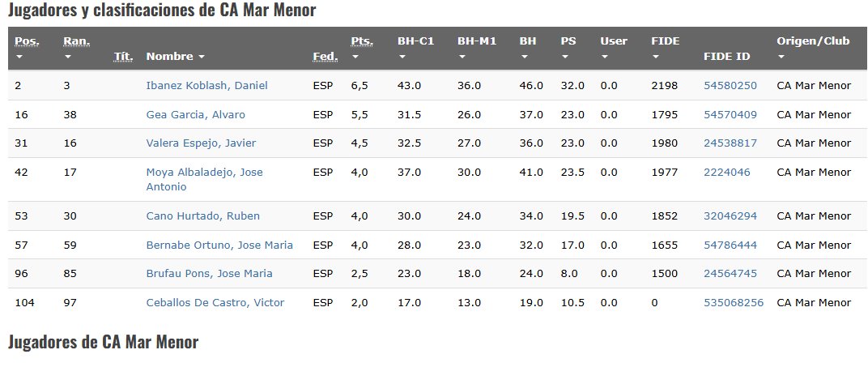Open FIDE ID 535068256 link
The height and width of the screenshot is (367, 868).
coord(733,303)
